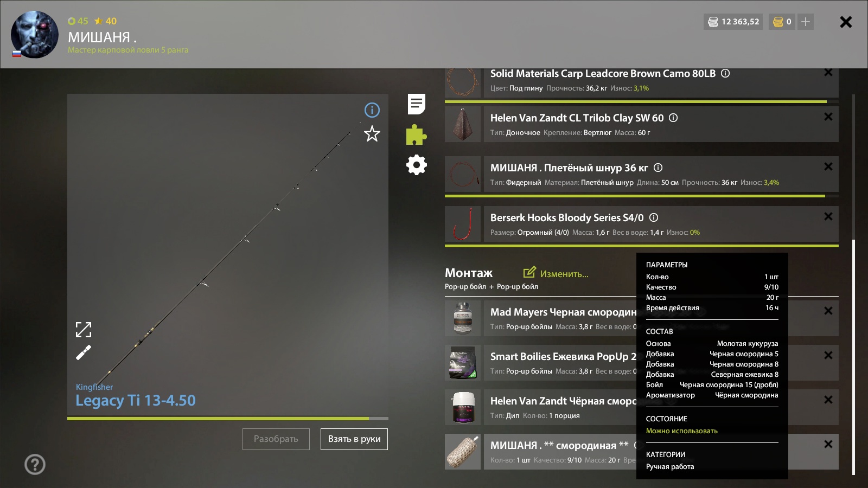Screen dimensions: 868x488
Task: Click the Разобрать disassemble button
Action: click(276, 439)
